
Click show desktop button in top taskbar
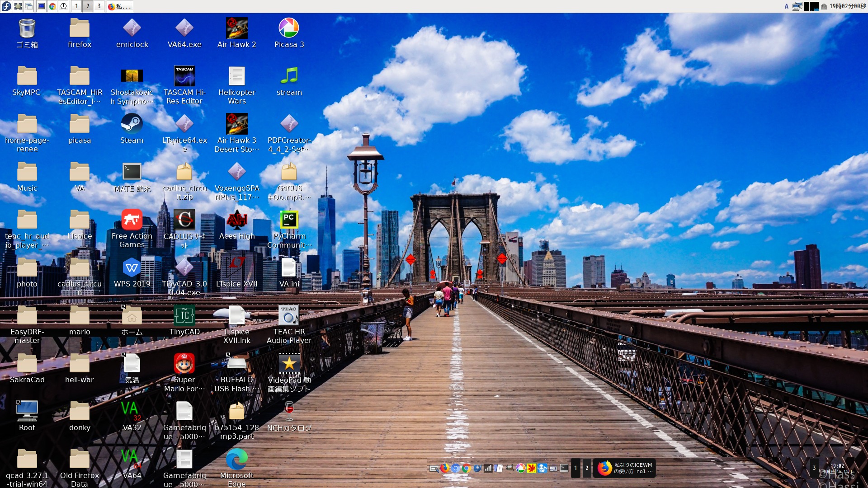[x=18, y=6]
